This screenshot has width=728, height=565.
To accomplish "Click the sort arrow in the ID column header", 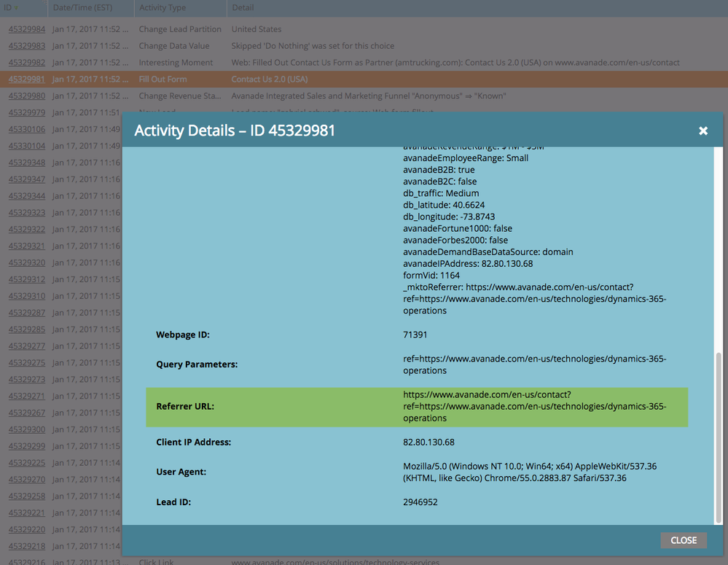I will [17, 8].
